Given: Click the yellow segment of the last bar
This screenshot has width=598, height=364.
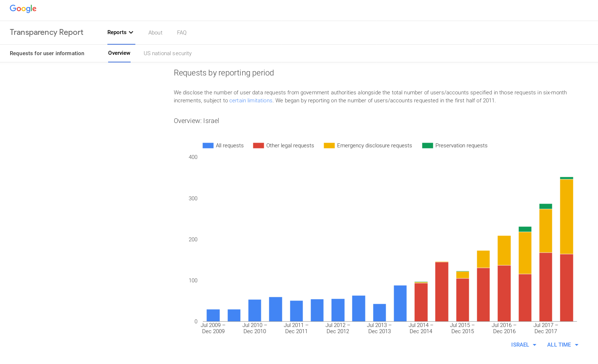Looking at the screenshot, I should (x=566, y=217).
